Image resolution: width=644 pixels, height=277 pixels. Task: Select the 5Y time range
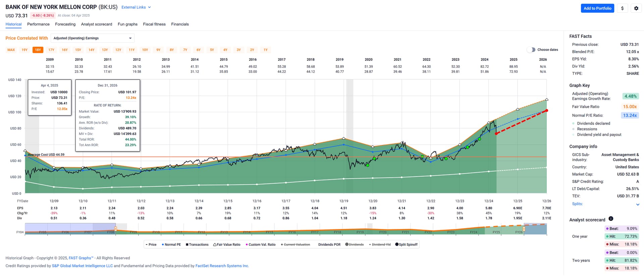point(212,50)
